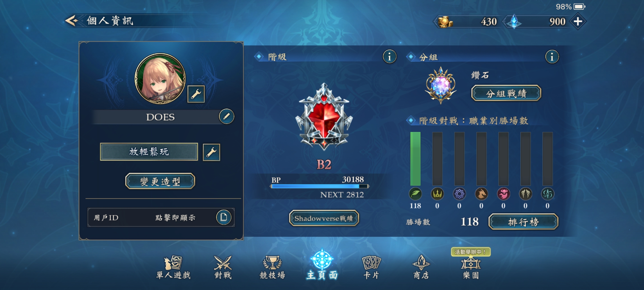Image resolution: width=644 pixels, height=290 pixels.
Task: Tap the plus icon to add crystals
Action: point(578,21)
